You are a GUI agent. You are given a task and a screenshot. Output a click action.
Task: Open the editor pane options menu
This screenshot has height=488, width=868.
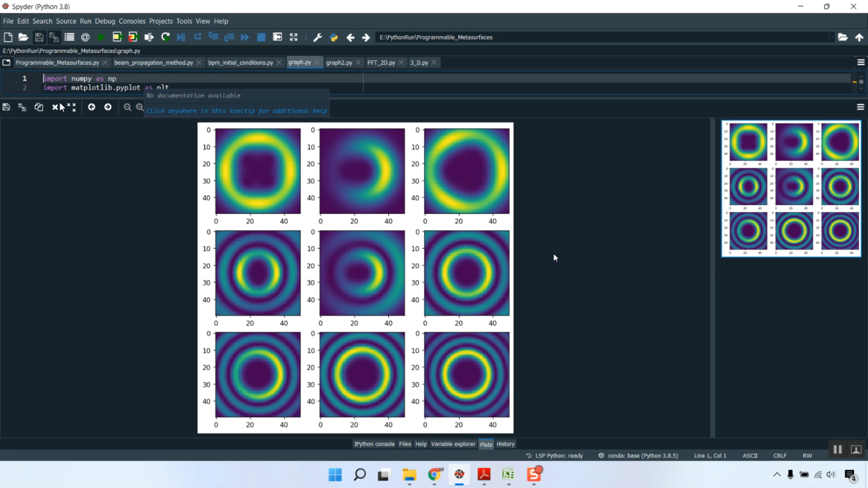[860, 62]
